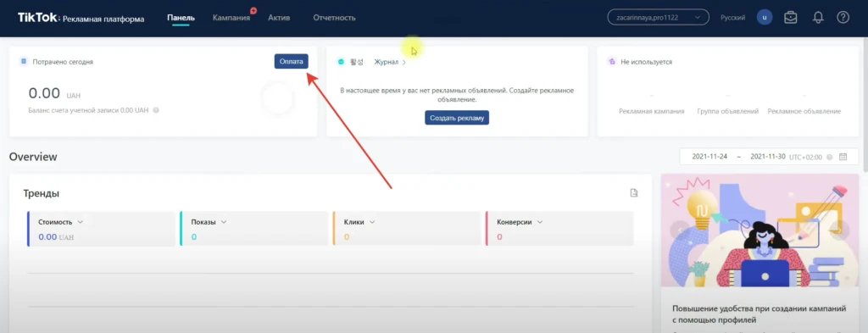This screenshot has height=333, width=868.
Task: Open the Журнал link arrow
Action: point(404,63)
